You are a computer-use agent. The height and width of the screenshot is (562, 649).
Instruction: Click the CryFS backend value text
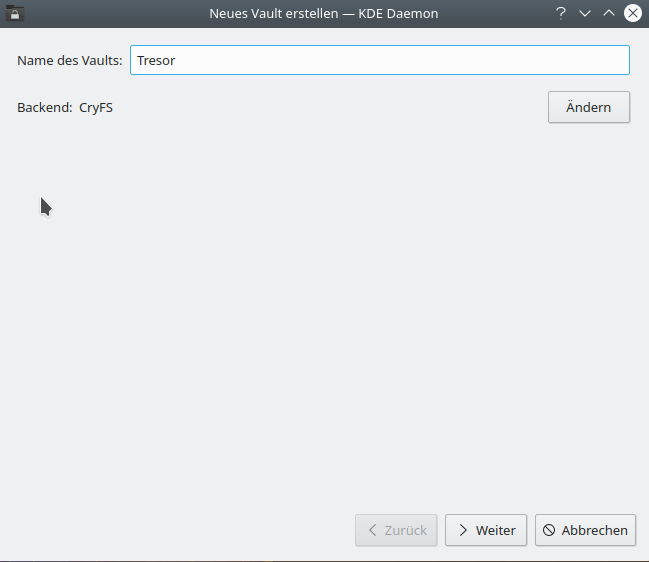click(96, 108)
